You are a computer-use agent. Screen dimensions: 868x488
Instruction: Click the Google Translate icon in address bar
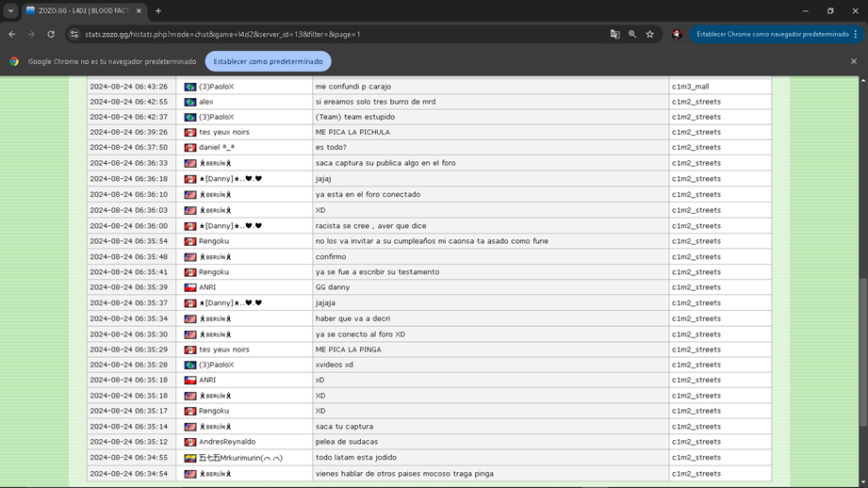point(614,34)
